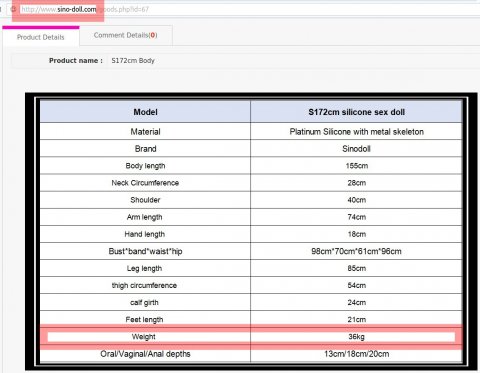The height and width of the screenshot is (373, 480).
Task: Click the 'calf girth' row label
Action: pyautogui.click(x=144, y=303)
